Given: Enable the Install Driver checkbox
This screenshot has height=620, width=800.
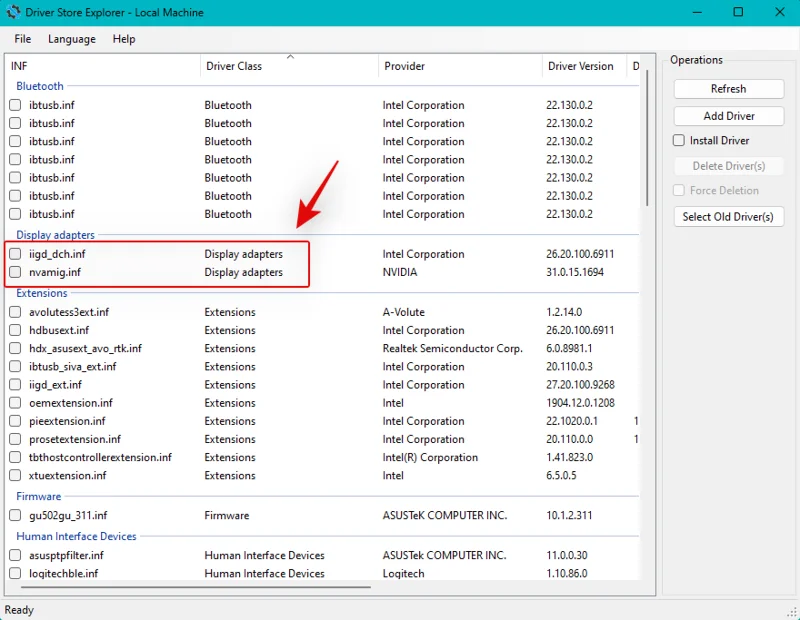Looking at the screenshot, I should pyautogui.click(x=679, y=141).
